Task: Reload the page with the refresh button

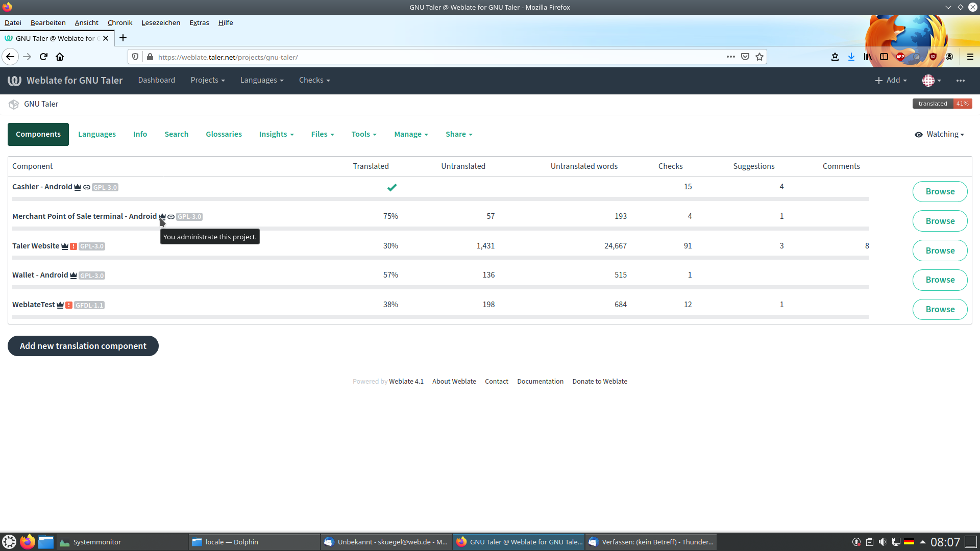Action: pyautogui.click(x=43, y=57)
